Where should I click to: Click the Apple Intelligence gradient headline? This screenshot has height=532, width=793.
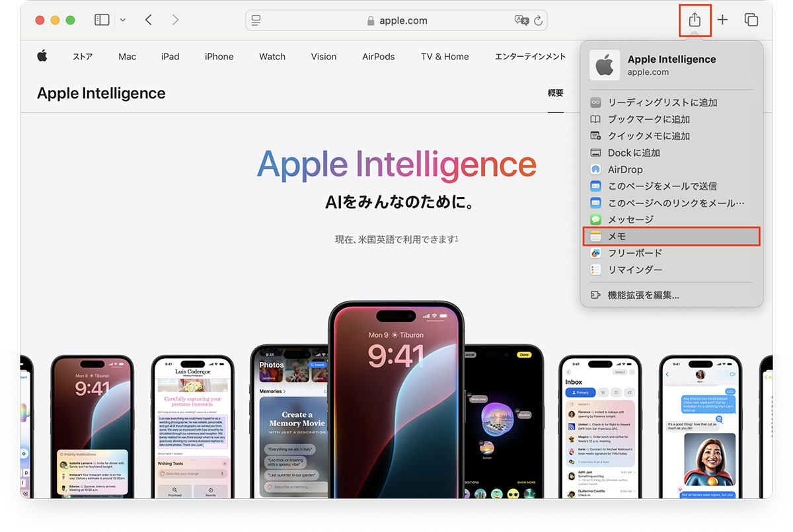[397, 166]
